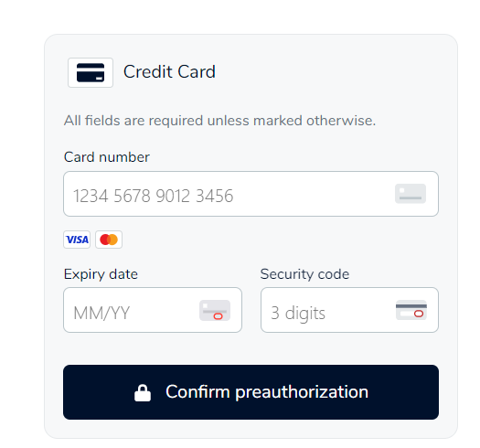Viewport: 480px width, 448px height.
Task: Click the lock icon on Confirm button
Action: [x=143, y=392]
